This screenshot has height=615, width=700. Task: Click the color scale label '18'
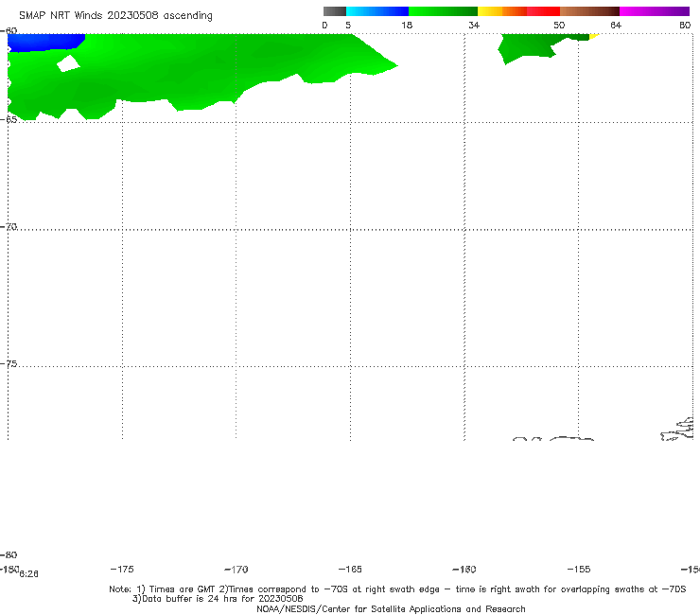(x=407, y=25)
